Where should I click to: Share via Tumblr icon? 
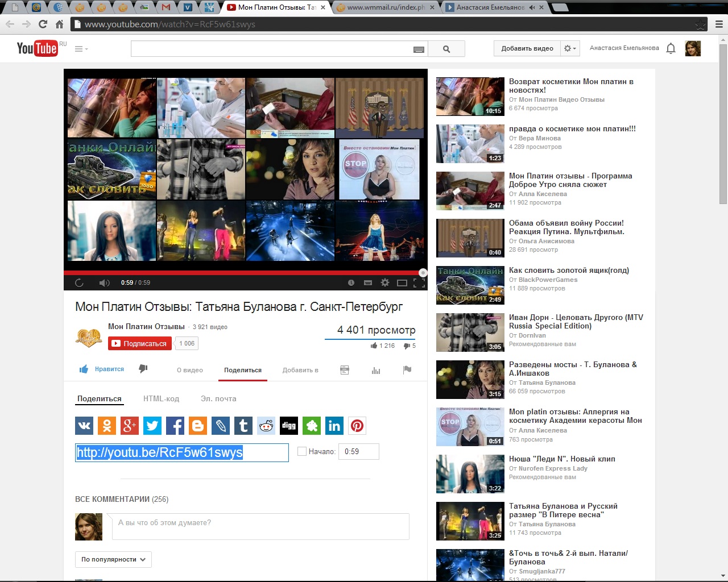(243, 426)
